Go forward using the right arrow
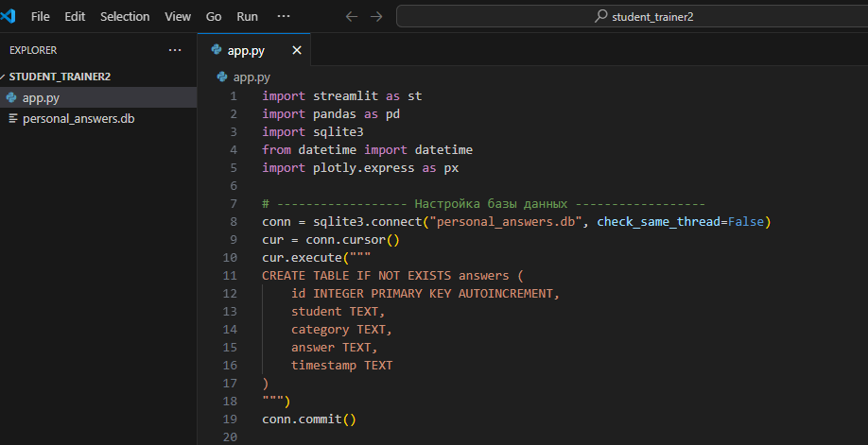Screen dimensions: 868x445 point(376,16)
